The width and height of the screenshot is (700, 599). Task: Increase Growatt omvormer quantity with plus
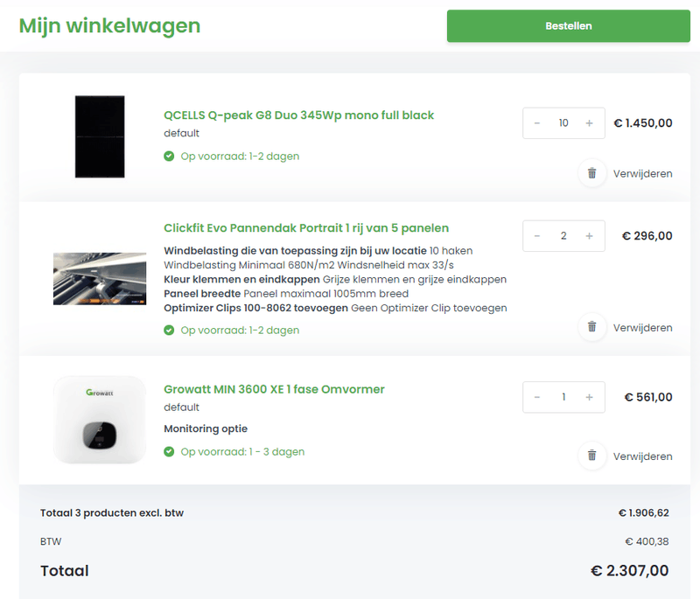click(590, 397)
